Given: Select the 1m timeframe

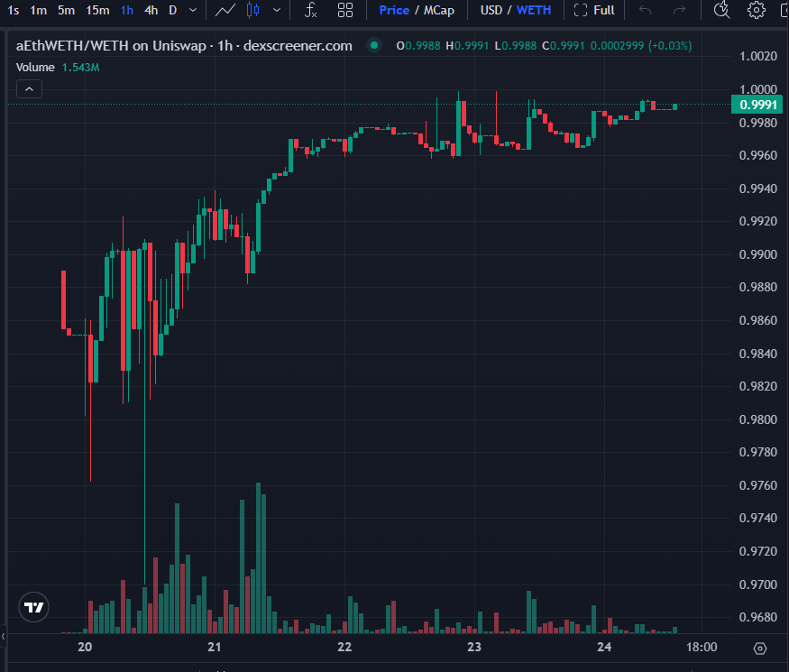Looking at the screenshot, I should 38,10.
